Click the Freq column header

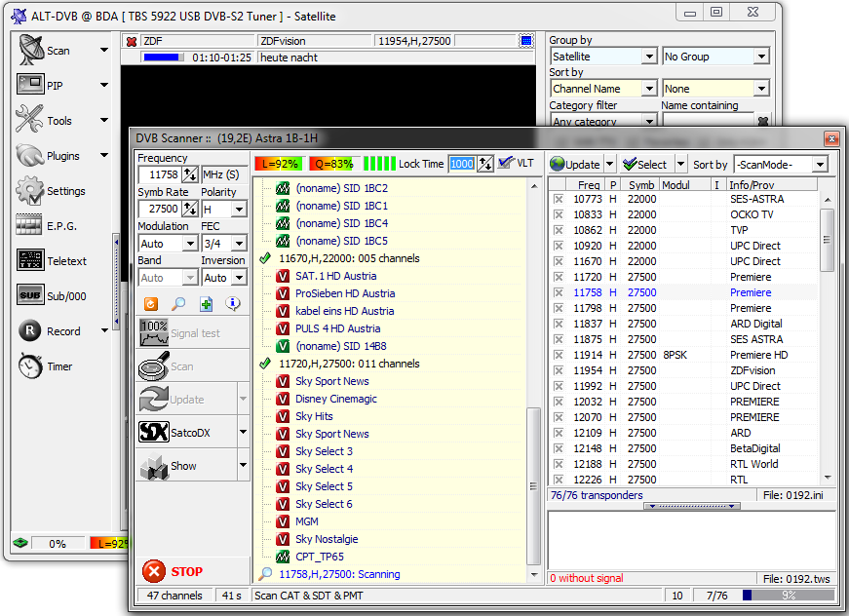tap(585, 184)
